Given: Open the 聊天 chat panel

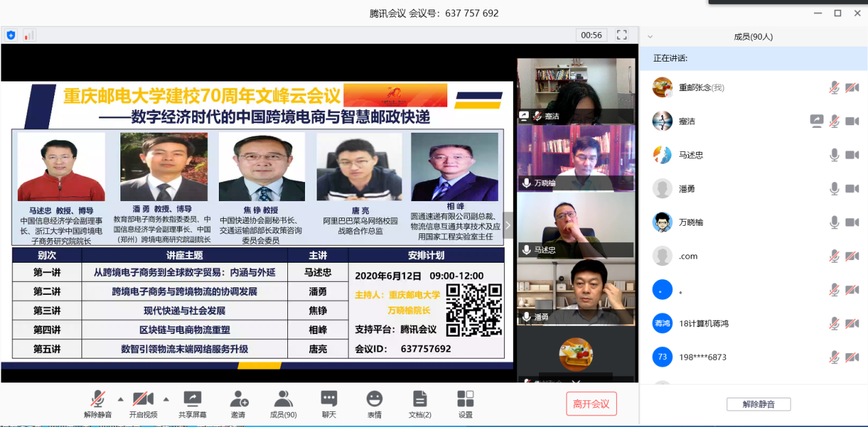Looking at the screenshot, I should [x=329, y=404].
